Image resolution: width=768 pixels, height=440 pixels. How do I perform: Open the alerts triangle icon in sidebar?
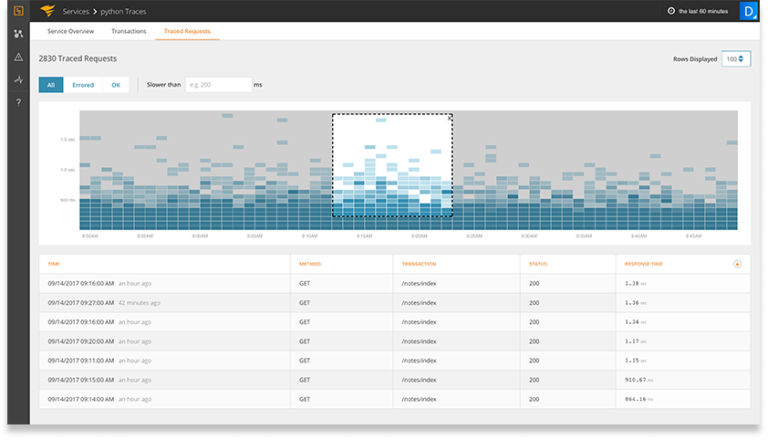click(x=18, y=57)
